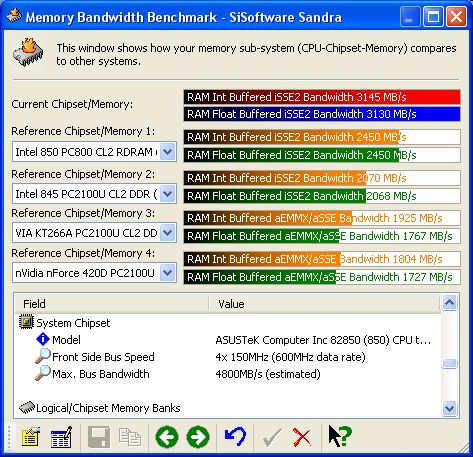Click the list scrollbar down arrow
Viewport: 473px width, 457px height.
[x=449, y=408]
